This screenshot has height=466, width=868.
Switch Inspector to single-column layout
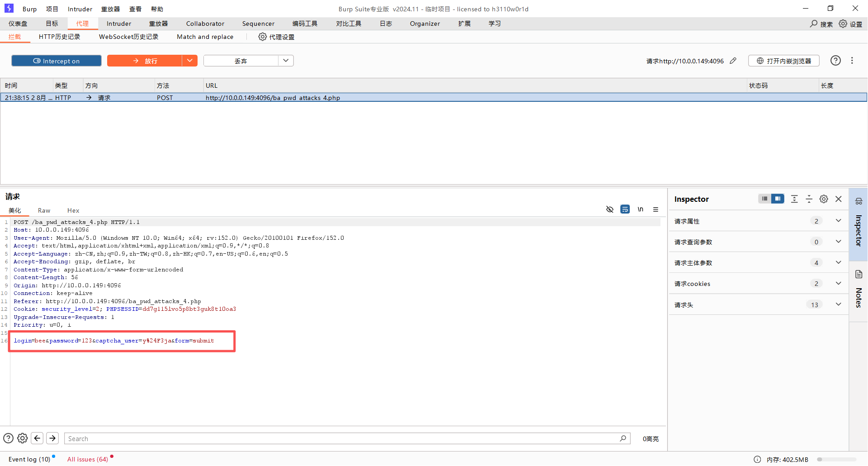(764, 199)
